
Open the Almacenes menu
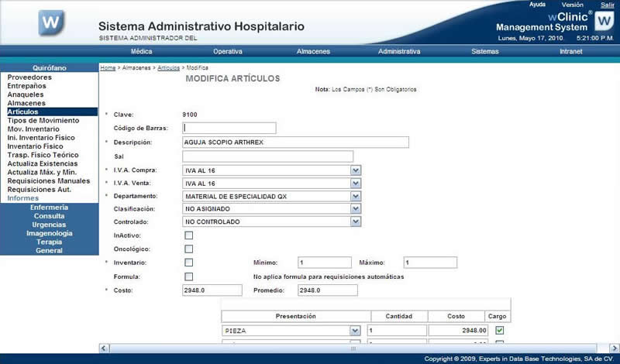[313, 52]
